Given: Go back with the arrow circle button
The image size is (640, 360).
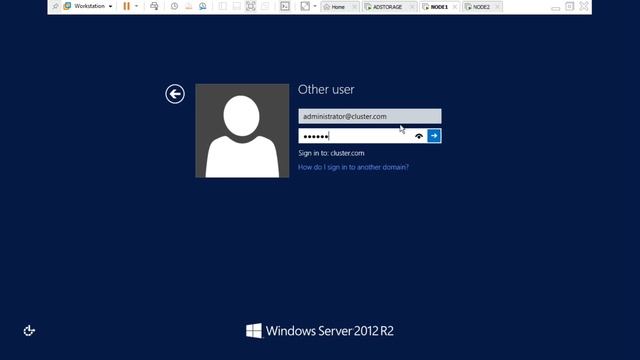Looking at the screenshot, I should click(x=175, y=94).
